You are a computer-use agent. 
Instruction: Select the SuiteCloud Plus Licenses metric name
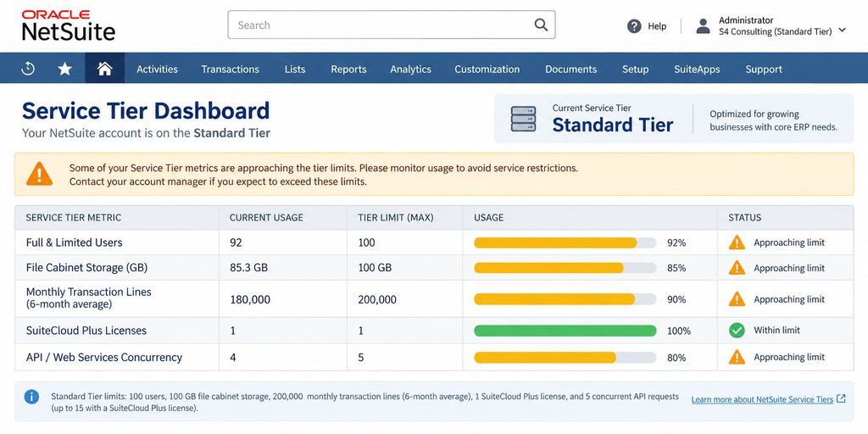click(86, 331)
